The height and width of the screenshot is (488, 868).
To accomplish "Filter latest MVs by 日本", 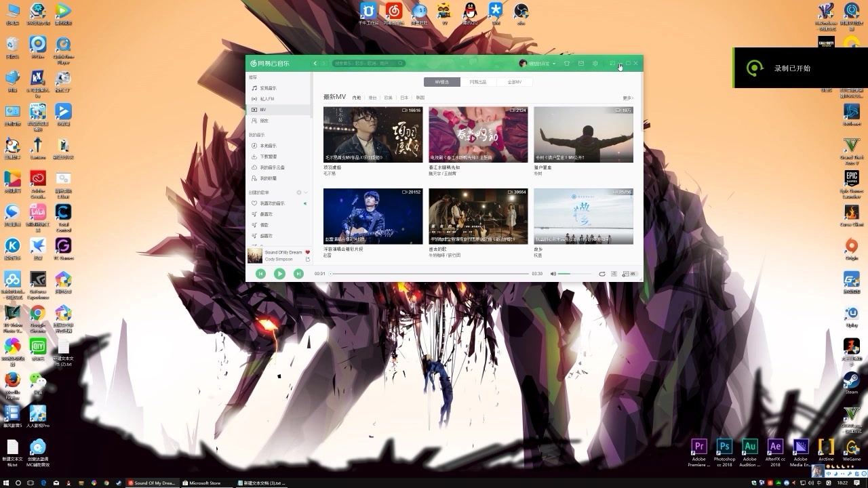I will tap(404, 98).
